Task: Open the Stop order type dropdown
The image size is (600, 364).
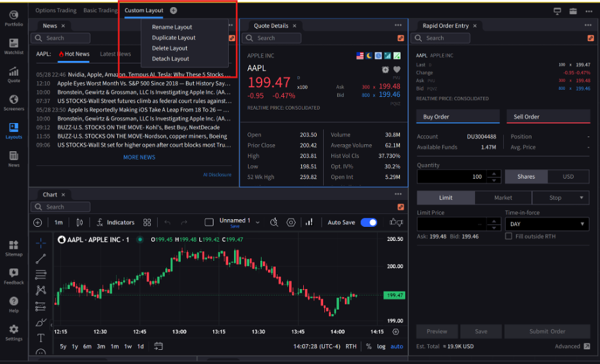Action: click(561, 197)
